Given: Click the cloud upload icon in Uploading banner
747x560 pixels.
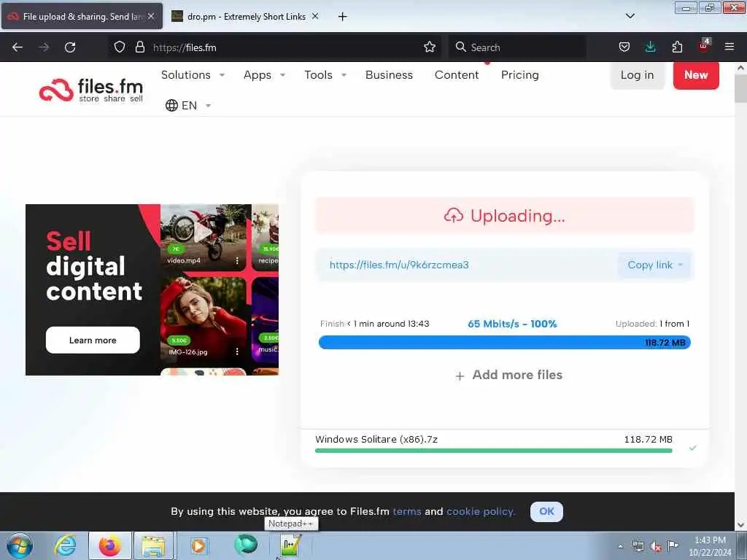Looking at the screenshot, I should 454,216.
